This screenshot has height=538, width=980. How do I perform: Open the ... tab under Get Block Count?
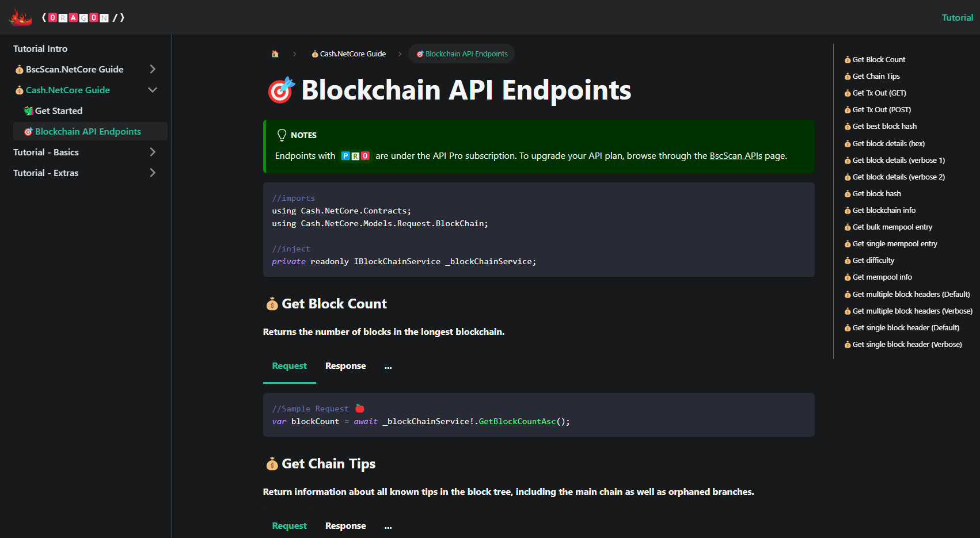(x=388, y=367)
